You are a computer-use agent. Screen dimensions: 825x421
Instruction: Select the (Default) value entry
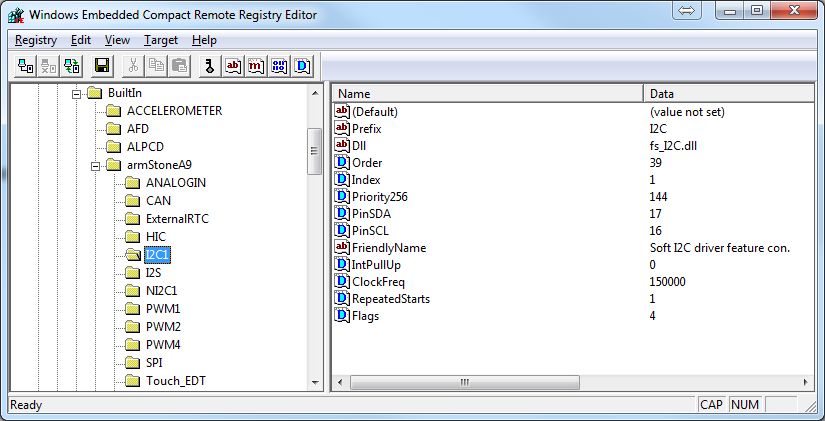click(x=375, y=112)
